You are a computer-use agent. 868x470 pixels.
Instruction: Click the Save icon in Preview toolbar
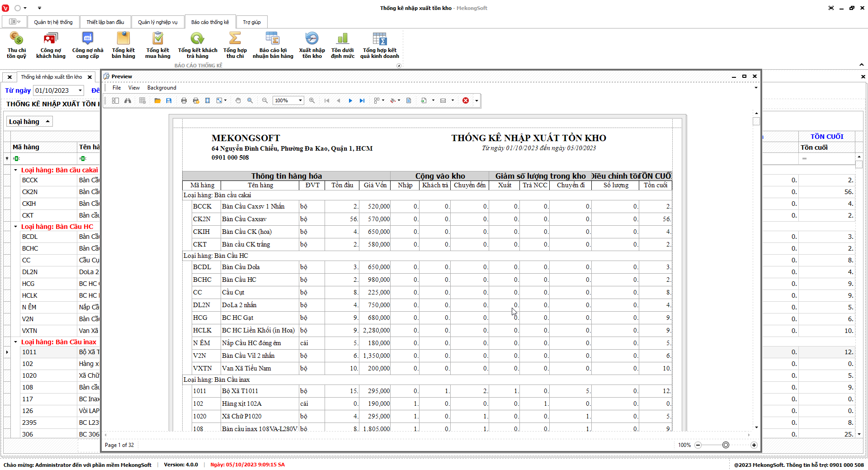169,100
